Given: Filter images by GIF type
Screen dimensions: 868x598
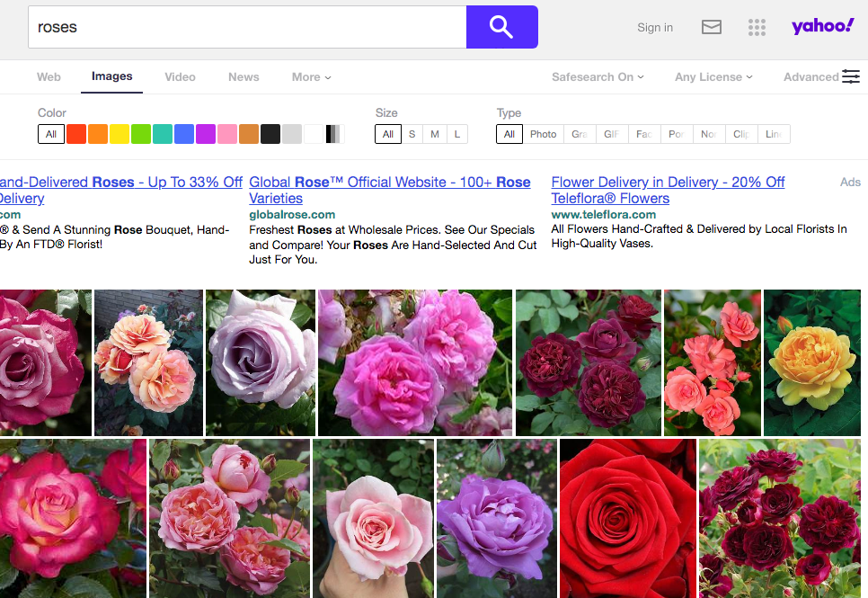Looking at the screenshot, I should pyautogui.click(x=611, y=134).
